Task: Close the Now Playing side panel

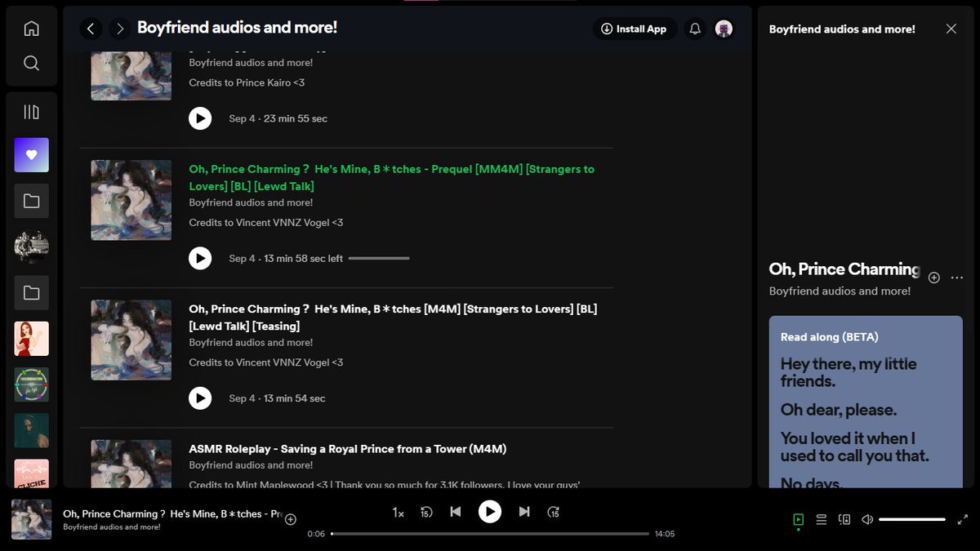Action: click(x=951, y=29)
